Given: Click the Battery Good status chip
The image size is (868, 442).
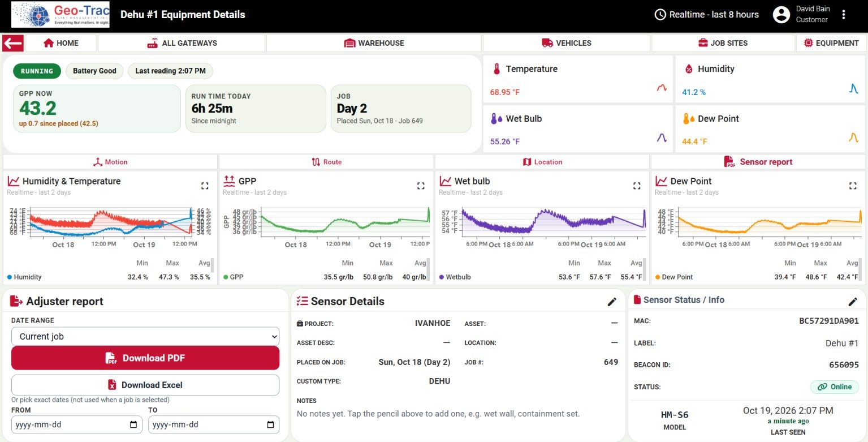Looking at the screenshot, I should (94, 71).
